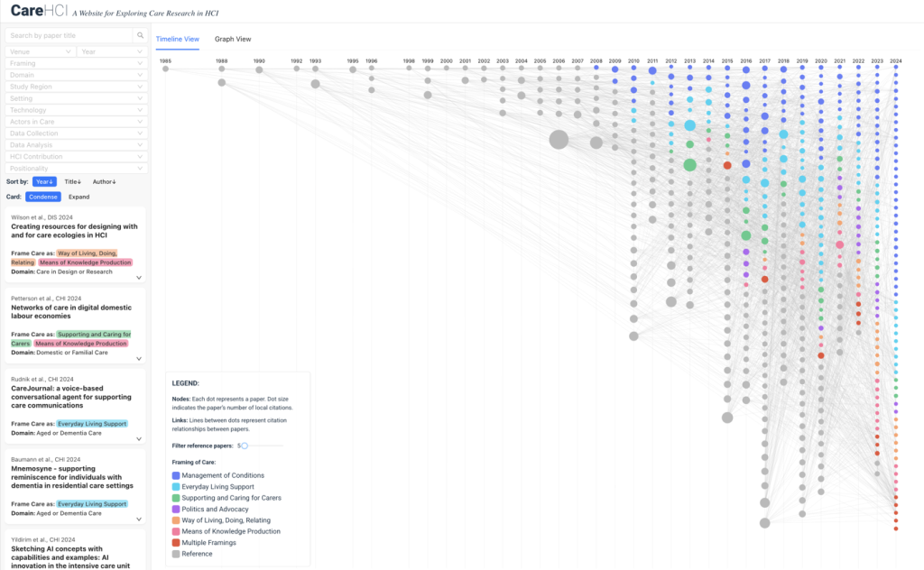Switch to the Timeline View tab
Viewport: 924px width, 570px height.
coord(178,40)
